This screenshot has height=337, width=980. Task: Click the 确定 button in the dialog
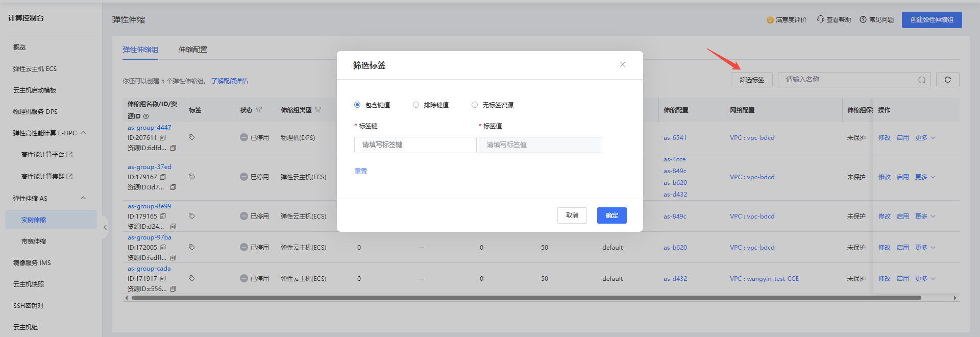(612, 215)
